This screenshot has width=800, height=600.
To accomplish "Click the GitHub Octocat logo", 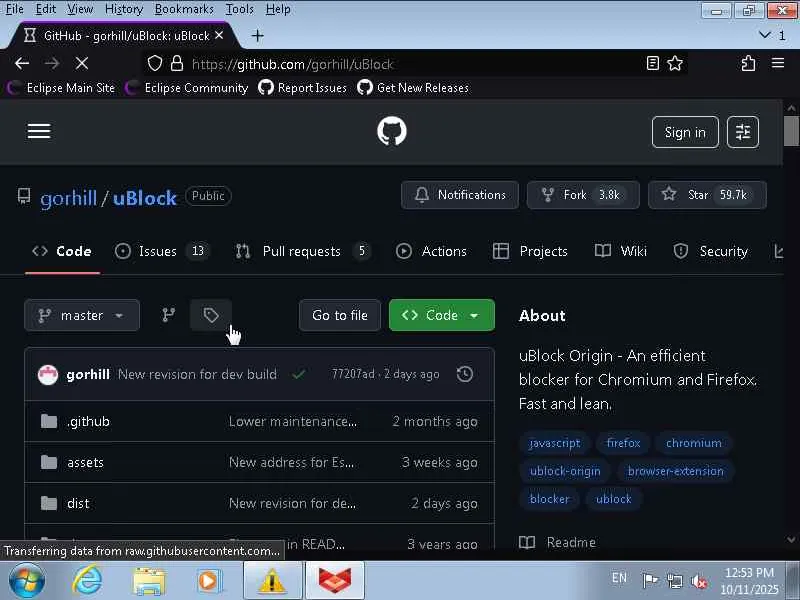I will pos(392,131).
